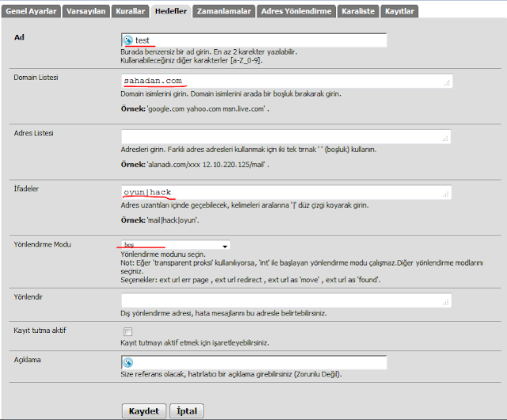Cancel with the İptal button

pos(187,411)
